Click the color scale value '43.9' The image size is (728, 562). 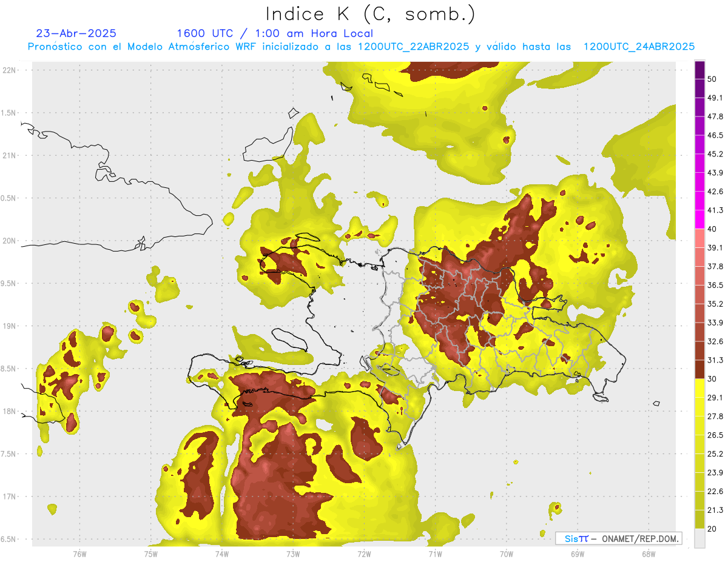tap(715, 173)
